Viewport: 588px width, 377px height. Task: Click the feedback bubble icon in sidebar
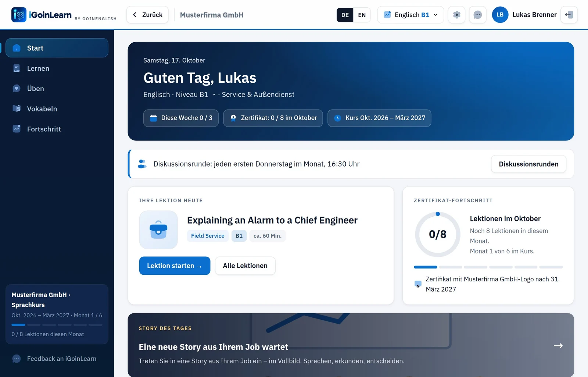click(17, 359)
